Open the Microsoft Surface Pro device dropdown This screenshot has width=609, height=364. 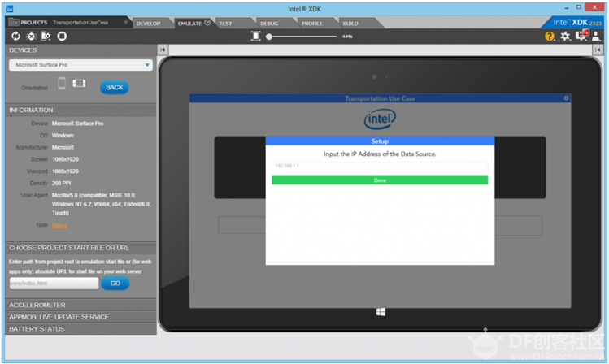point(80,65)
